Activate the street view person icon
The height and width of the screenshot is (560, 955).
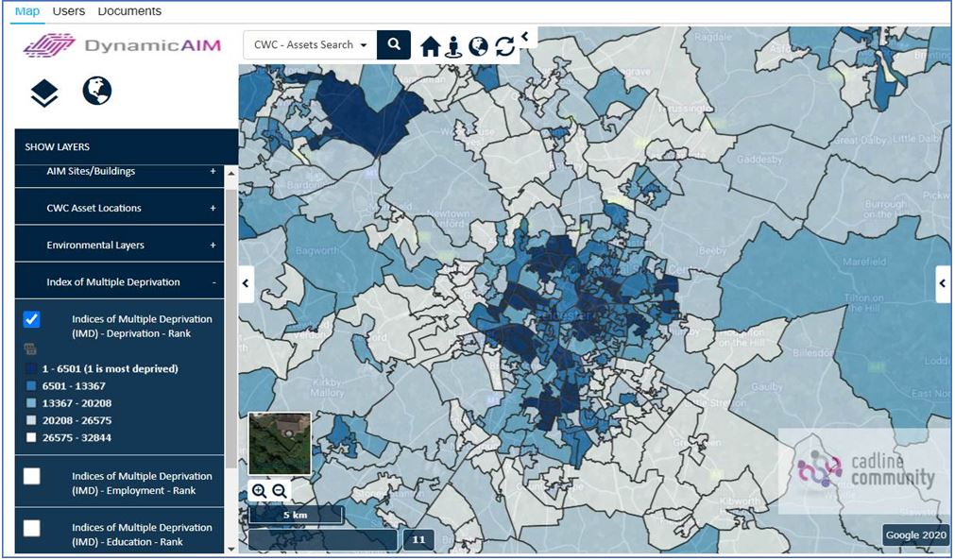pyautogui.click(x=453, y=46)
